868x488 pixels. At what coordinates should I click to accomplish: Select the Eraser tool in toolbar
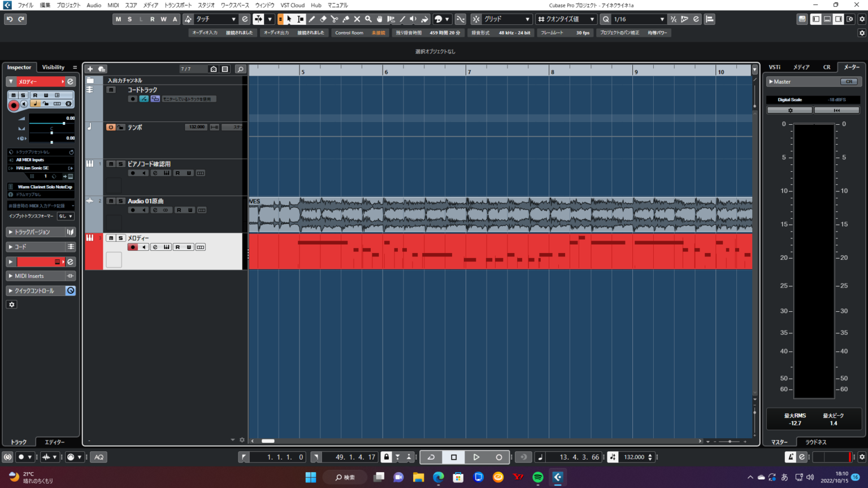point(323,19)
